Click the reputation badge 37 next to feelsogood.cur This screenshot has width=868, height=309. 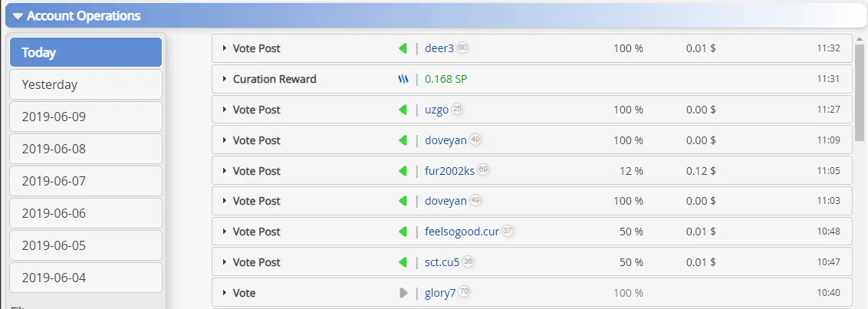(507, 230)
